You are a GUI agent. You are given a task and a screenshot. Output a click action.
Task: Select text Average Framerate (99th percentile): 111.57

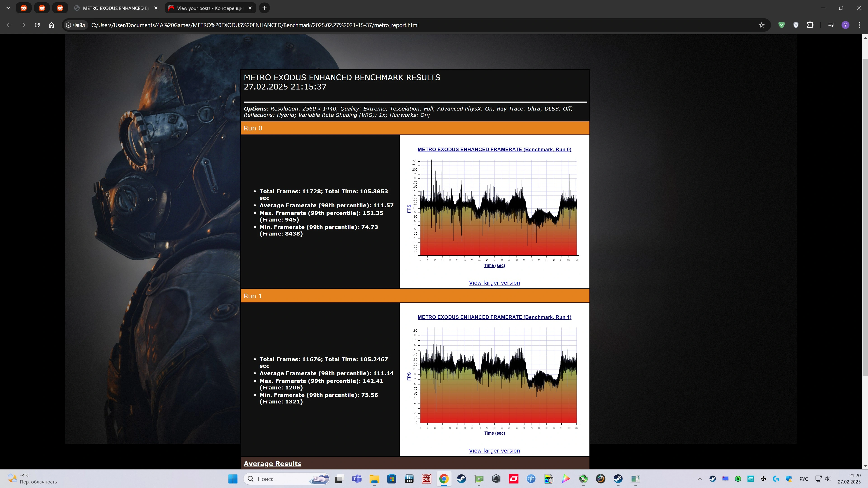coord(326,205)
